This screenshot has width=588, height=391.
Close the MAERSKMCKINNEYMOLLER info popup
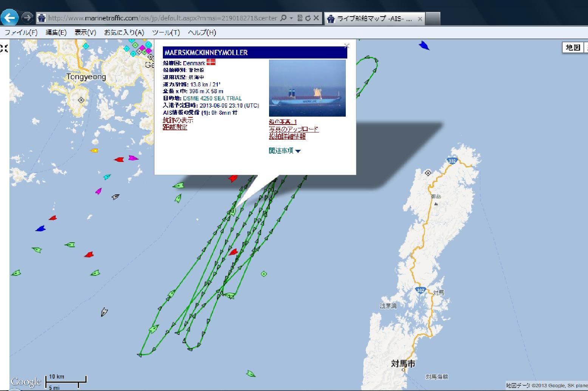[347, 46]
